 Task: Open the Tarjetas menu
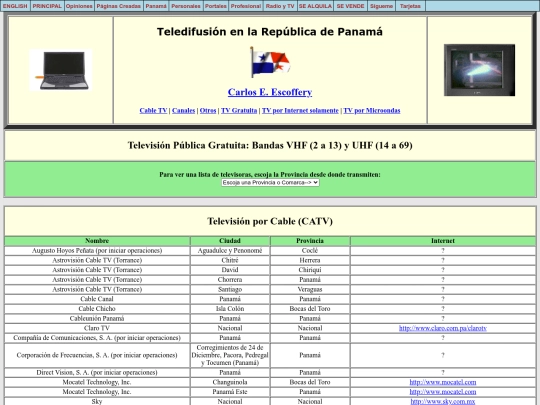coord(410,6)
